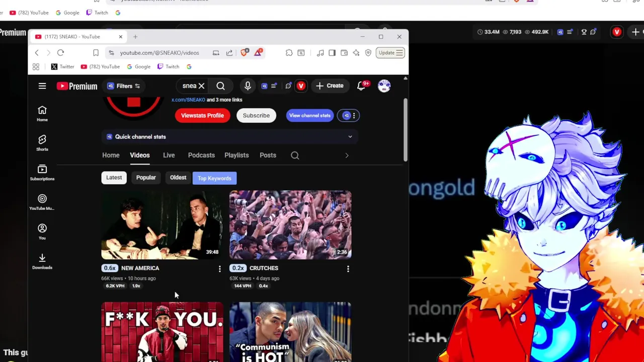This screenshot has width=644, height=362.
Task: Open three-dot menu for NEW AMERICA video
Action: coord(219,269)
